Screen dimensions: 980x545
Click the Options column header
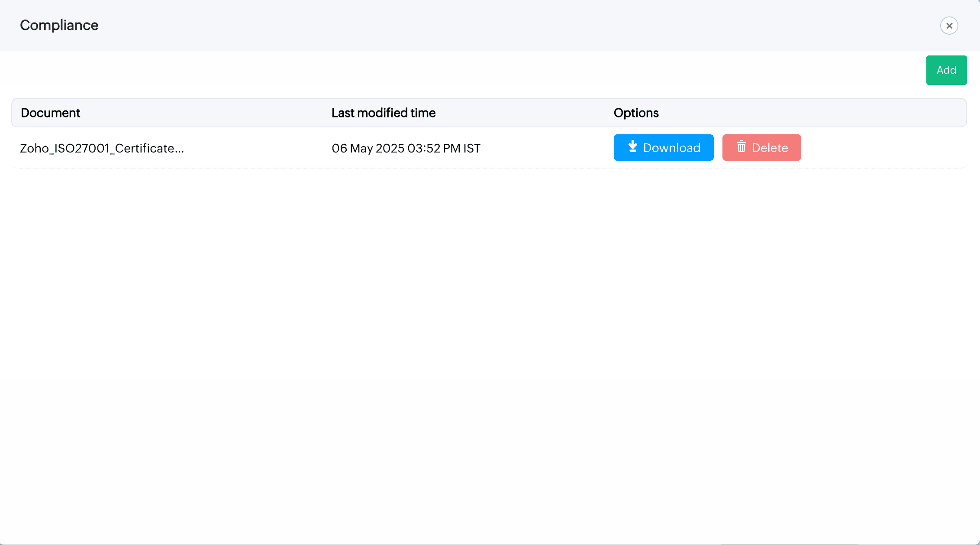tap(636, 113)
